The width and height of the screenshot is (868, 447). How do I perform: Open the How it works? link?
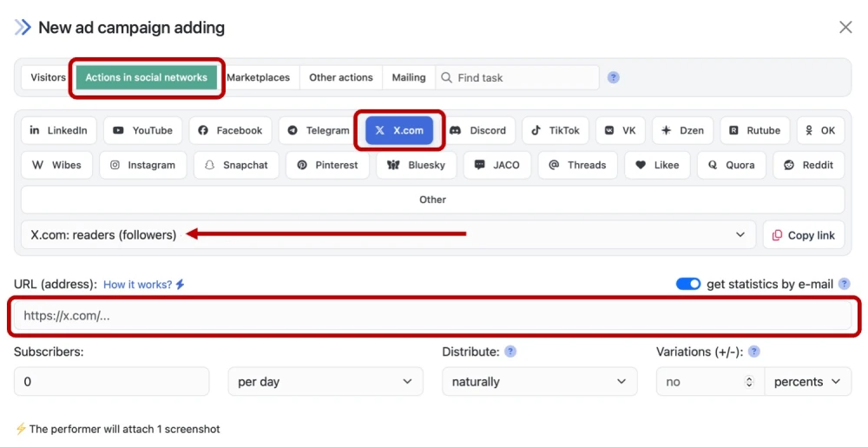[144, 285]
